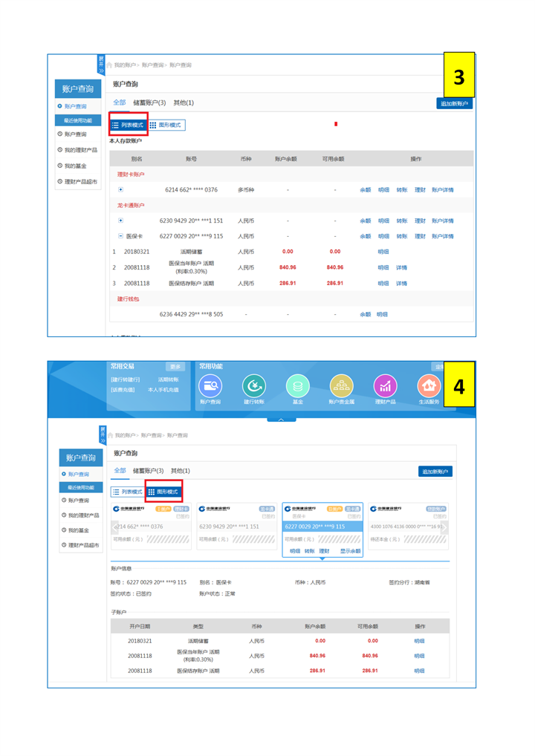Select card 6230 9429 20** ***1 151
The height and width of the screenshot is (756, 535).
(x=236, y=527)
